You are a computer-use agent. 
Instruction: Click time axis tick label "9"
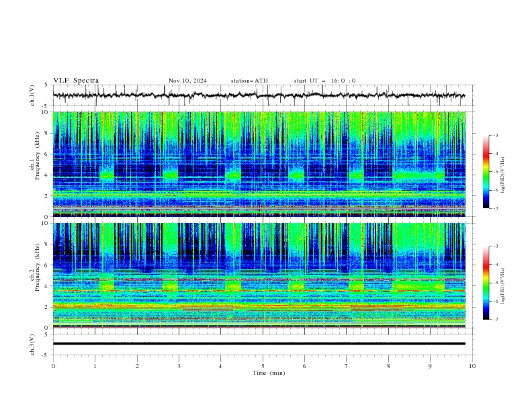pos(430,366)
